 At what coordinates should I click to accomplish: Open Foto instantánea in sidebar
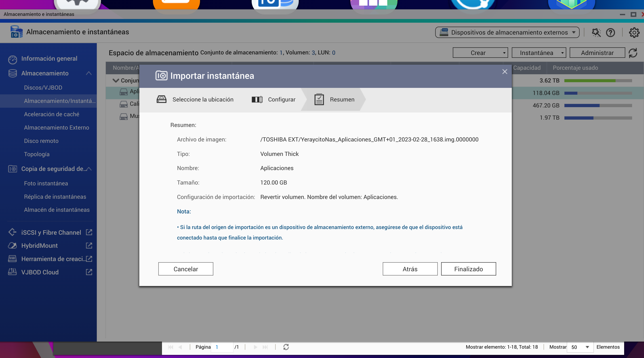click(46, 183)
